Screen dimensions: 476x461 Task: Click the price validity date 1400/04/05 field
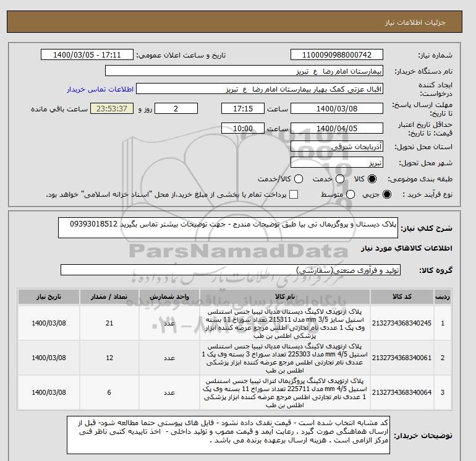tap(337, 128)
